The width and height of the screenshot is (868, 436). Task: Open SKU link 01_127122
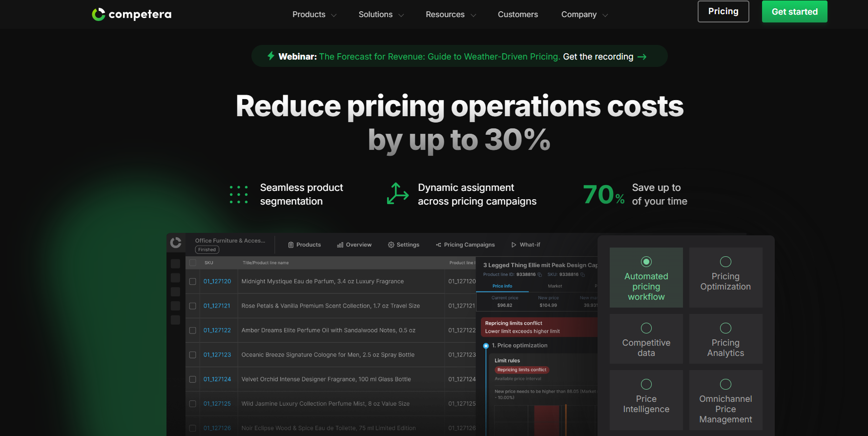[x=217, y=331]
